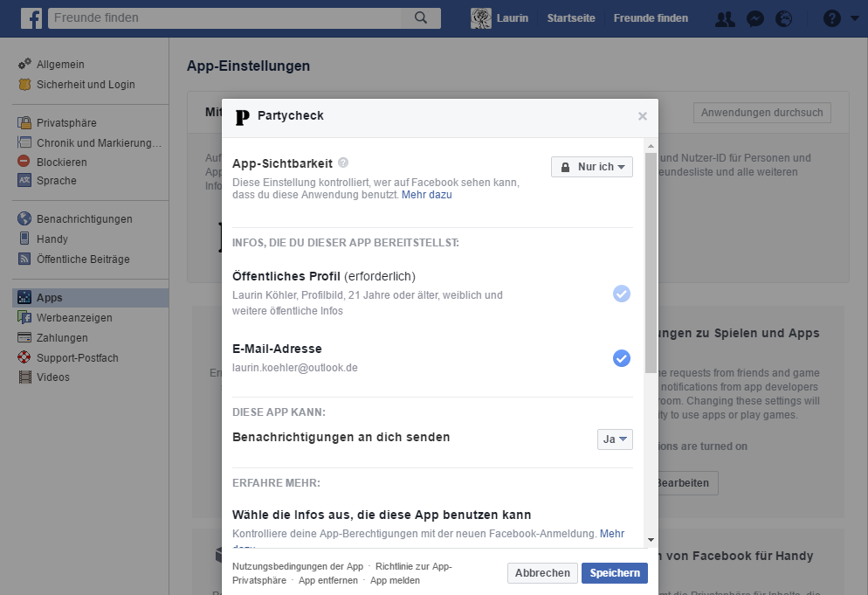Viewport: 868px width, 595px height.
Task: Click the Speichern button
Action: (615, 573)
